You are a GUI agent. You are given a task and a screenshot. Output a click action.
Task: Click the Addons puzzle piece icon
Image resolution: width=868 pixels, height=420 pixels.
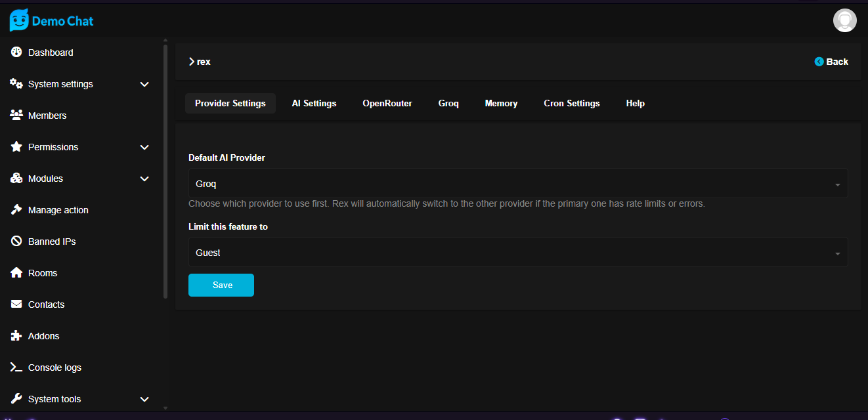[16, 336]
